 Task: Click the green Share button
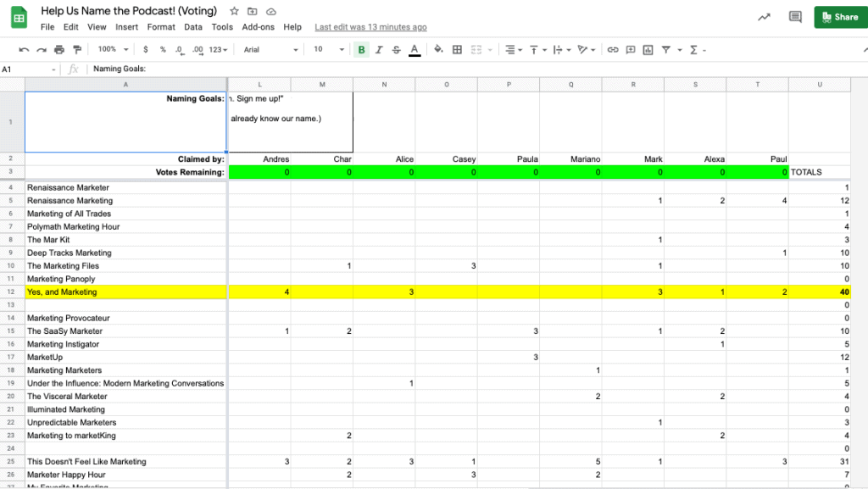[840, 17]
